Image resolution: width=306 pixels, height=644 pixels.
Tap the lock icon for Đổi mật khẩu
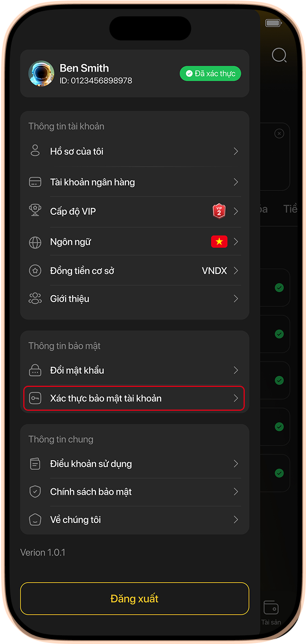coord(35,371)
